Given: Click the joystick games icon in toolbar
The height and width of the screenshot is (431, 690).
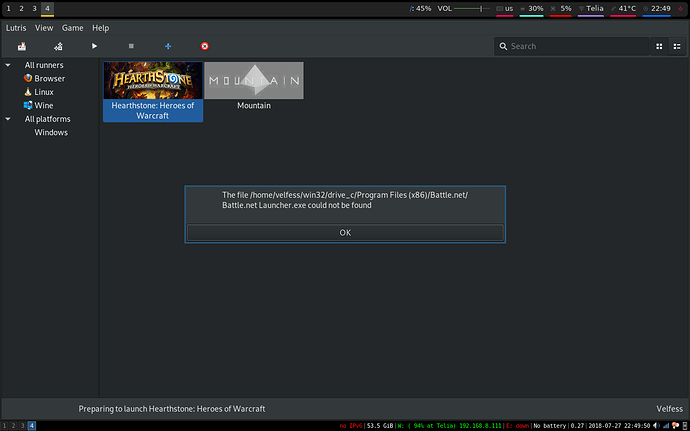Looking at the screenshot, I should click(22, 46).
